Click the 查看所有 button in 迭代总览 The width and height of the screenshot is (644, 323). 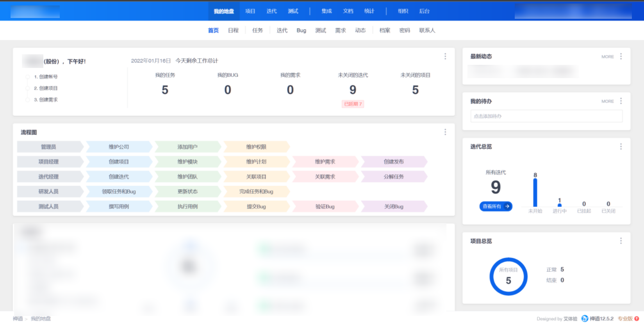click(496, 206)
